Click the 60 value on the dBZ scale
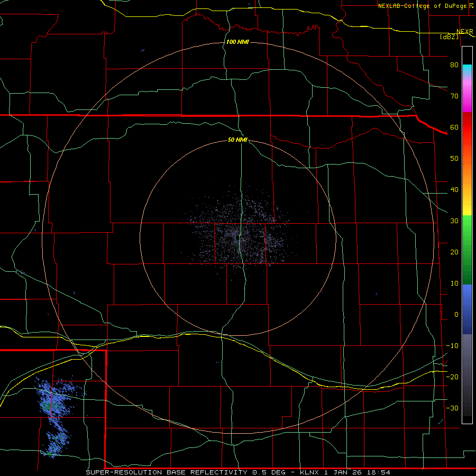476x476 pixels. [x=454, y=127]
